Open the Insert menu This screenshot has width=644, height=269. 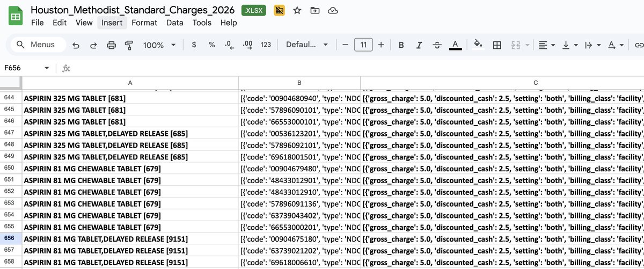[x=112, y=23]
